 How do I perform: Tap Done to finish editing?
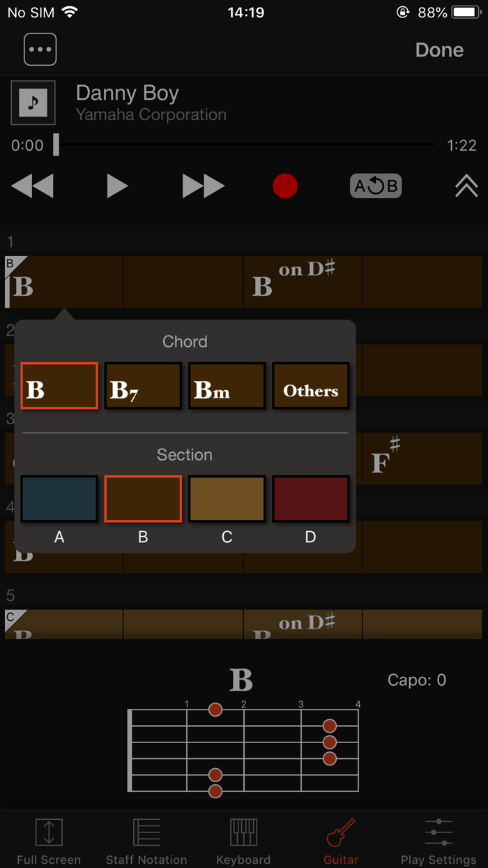tap(439, 50)
